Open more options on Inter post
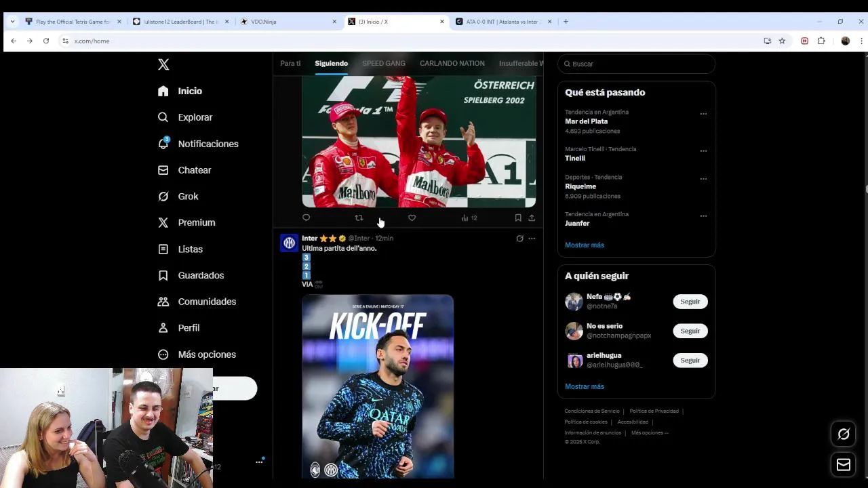Image resolution: width=868 pixels, height=488 pixels. point(532,239)
